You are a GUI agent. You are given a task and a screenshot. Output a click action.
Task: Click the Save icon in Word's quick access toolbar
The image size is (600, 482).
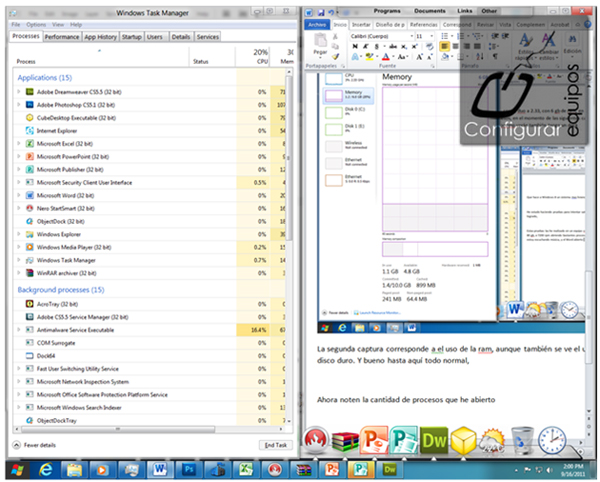321,13
